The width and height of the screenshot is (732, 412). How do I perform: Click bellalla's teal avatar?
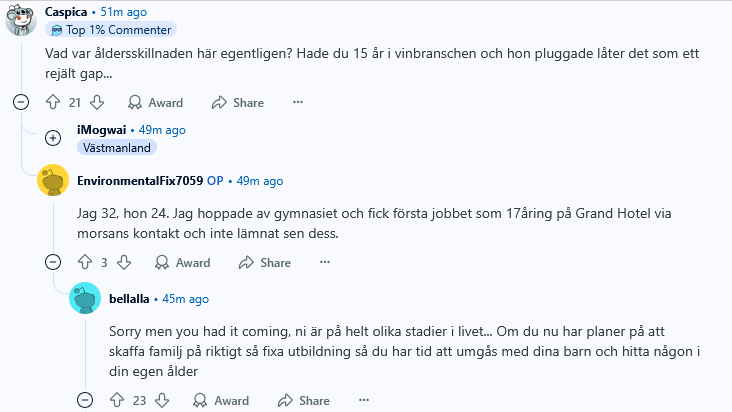coord(85,298)
